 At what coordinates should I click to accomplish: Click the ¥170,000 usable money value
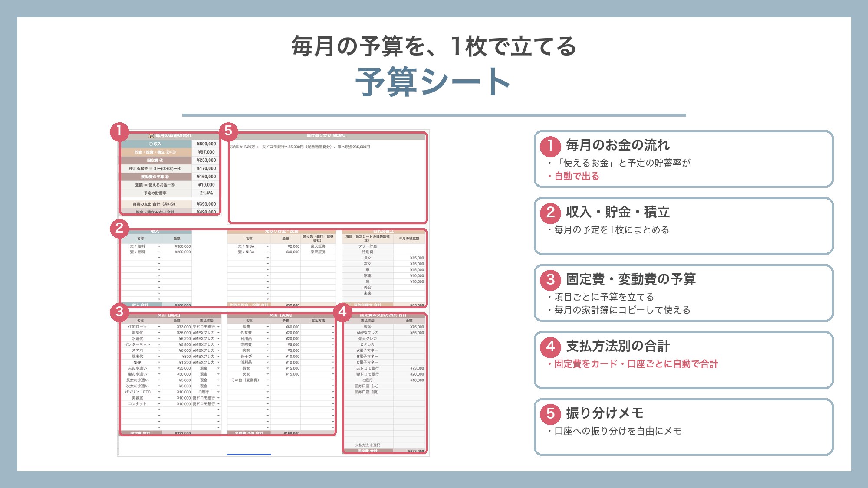click(206, 169)
